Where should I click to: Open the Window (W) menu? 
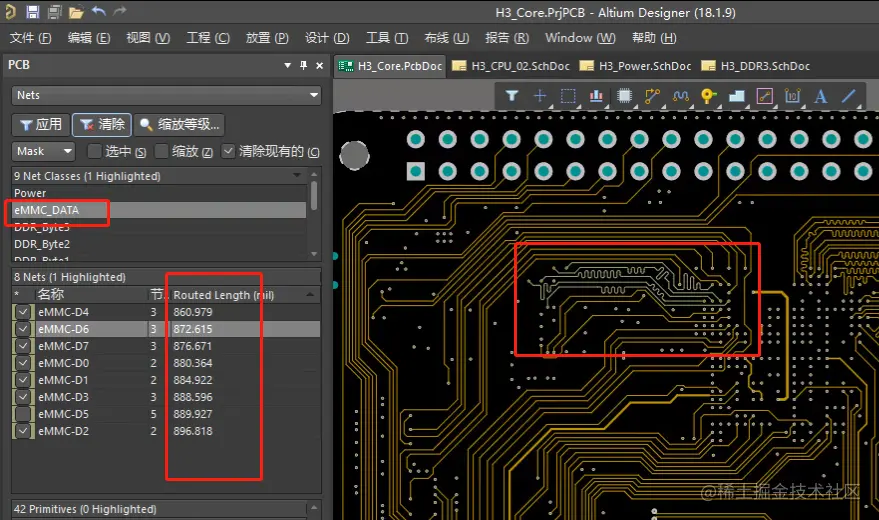(x=580, y=38)
